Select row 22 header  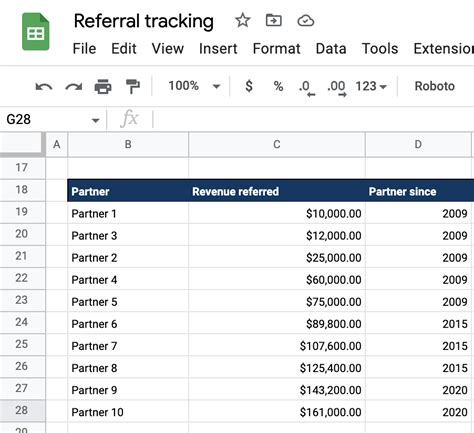coord(22,278)
